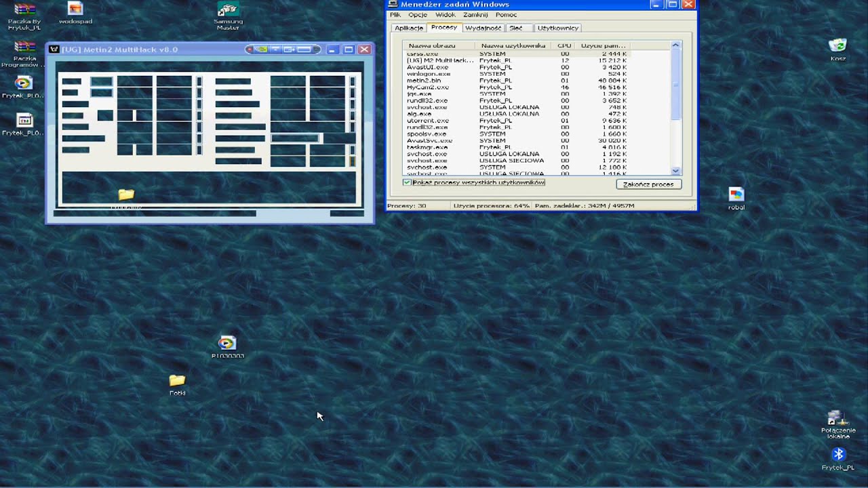This screenshot has height=488, width=868.
Task: Open the Pomoc menu
Action: click(x=506, y=15)
